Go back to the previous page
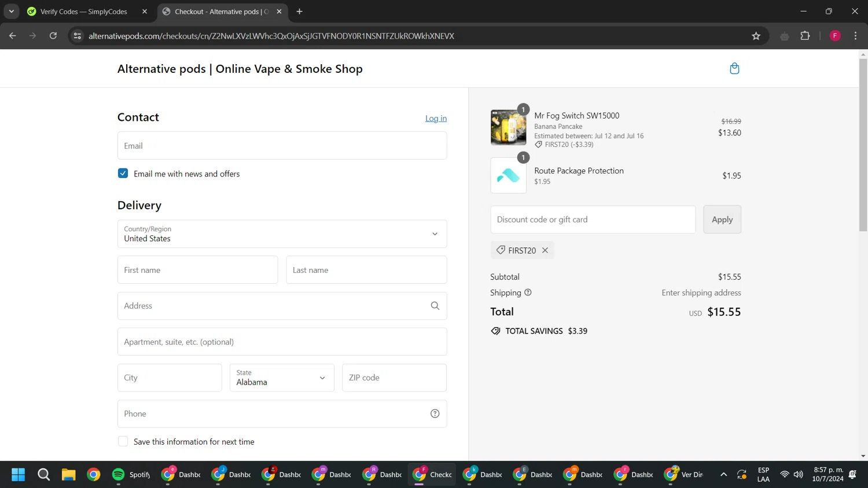Image resolution: width=868 pixels, height=488 pixels. [13, 36]
